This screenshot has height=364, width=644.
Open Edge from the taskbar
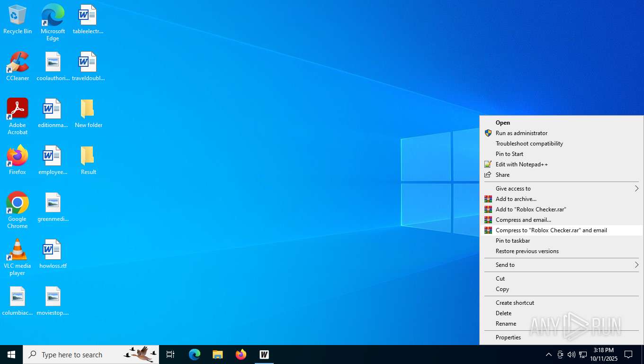click(195, 355)
